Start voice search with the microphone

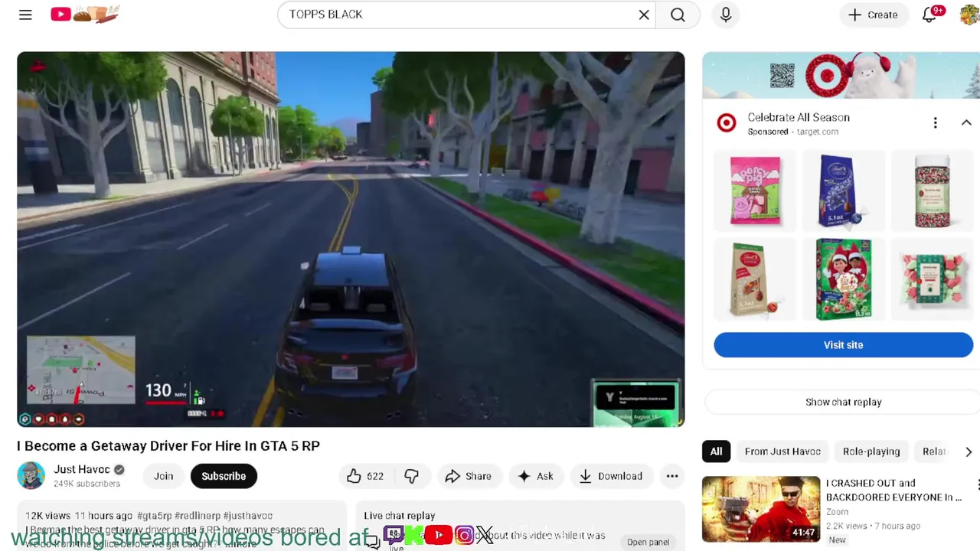[726, 15]
